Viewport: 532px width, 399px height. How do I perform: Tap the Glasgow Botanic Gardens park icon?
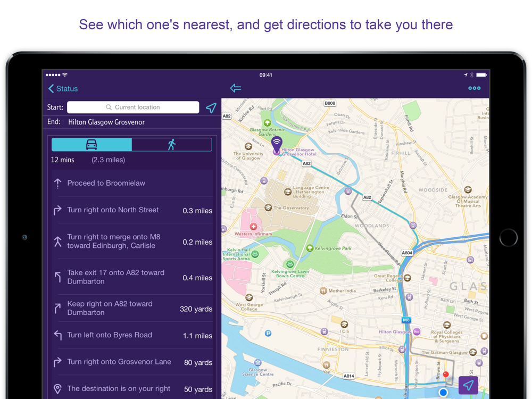[x=268, y=122]
